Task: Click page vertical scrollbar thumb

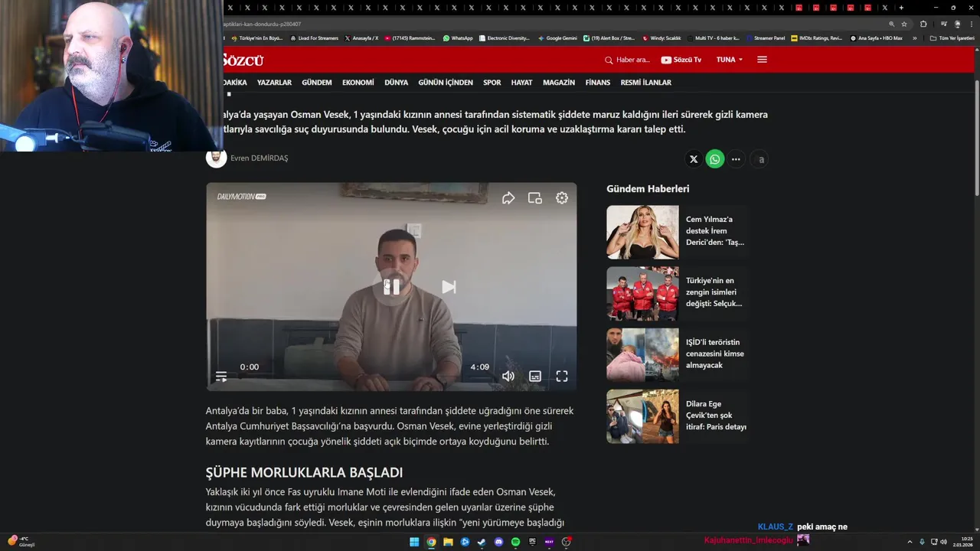Action: (x=976, y=138)
